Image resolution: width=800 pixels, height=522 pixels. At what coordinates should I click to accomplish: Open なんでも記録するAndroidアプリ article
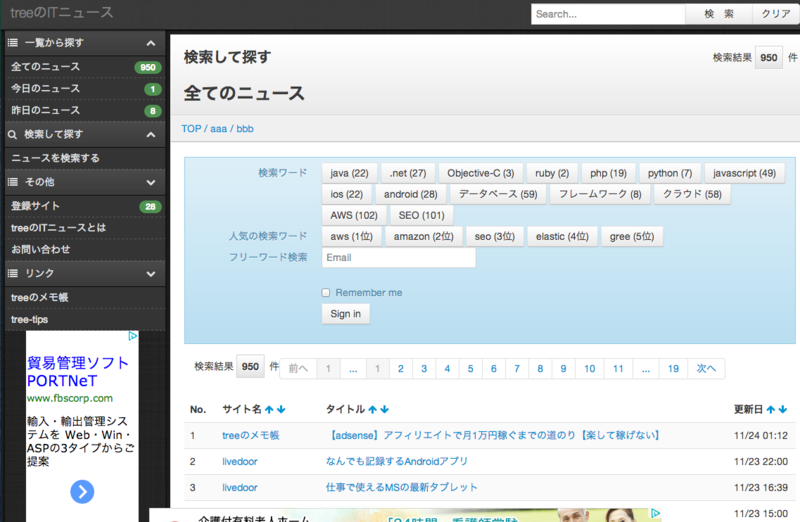(397, 461)
